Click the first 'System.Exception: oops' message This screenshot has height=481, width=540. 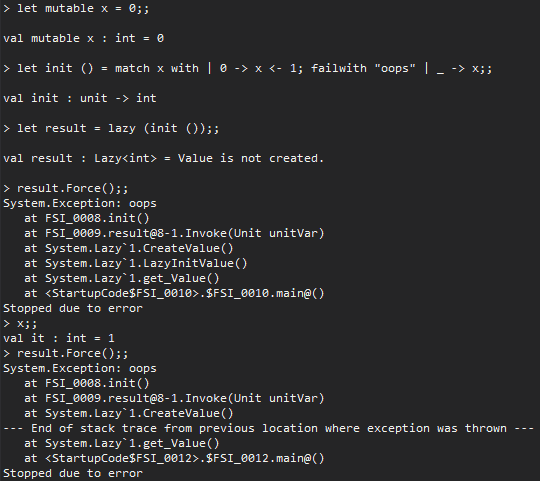(80, 203)
